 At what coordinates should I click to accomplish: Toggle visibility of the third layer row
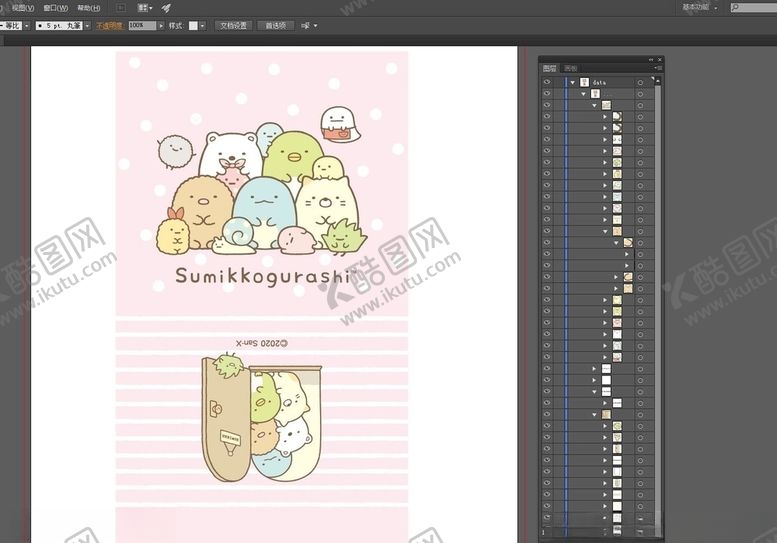(547, 105)
